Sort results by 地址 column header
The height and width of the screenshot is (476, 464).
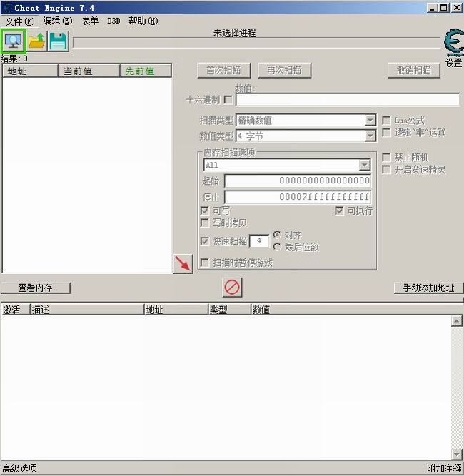[30, 71]
